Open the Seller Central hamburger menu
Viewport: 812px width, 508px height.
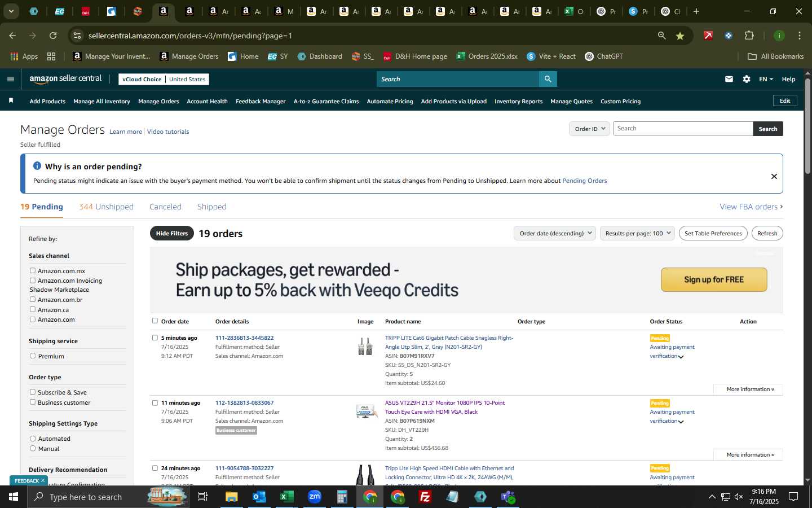click(x=10, y=79)
